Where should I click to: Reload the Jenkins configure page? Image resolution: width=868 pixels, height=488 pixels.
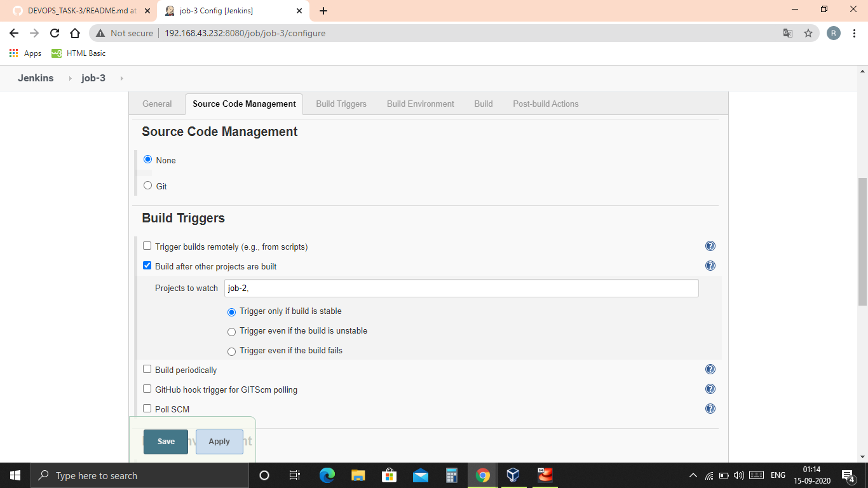click(55, 33)
